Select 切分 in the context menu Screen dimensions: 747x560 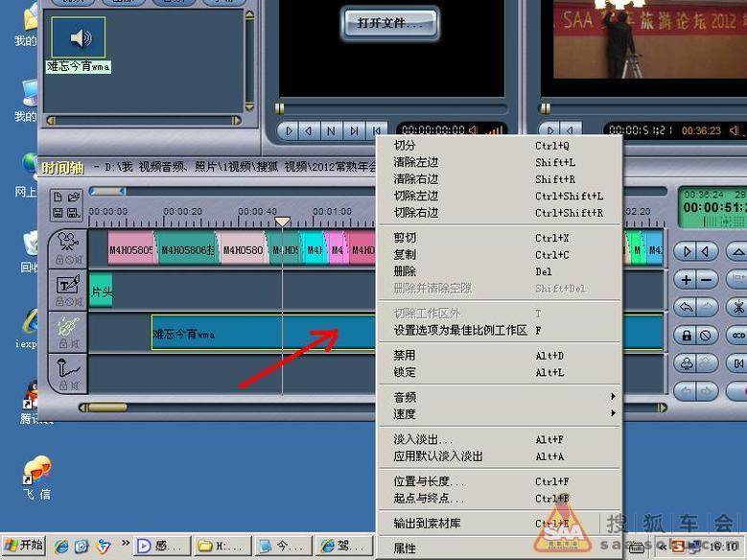[x=405, y=146]
